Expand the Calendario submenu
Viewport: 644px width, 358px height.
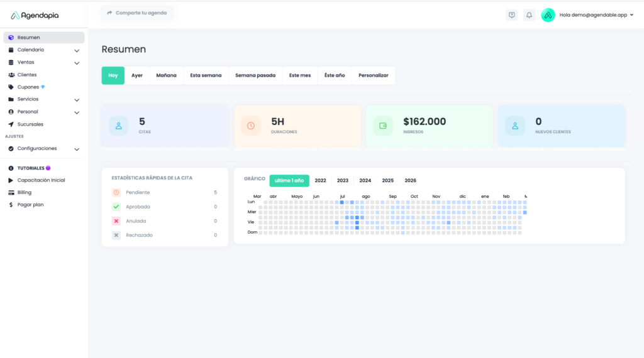77,50
